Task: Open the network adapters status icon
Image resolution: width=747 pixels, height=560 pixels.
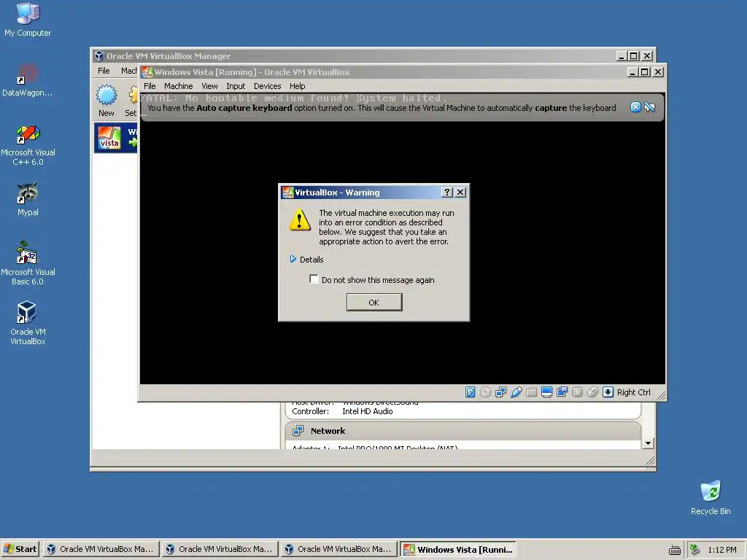Action: click(x=500, y=392)
